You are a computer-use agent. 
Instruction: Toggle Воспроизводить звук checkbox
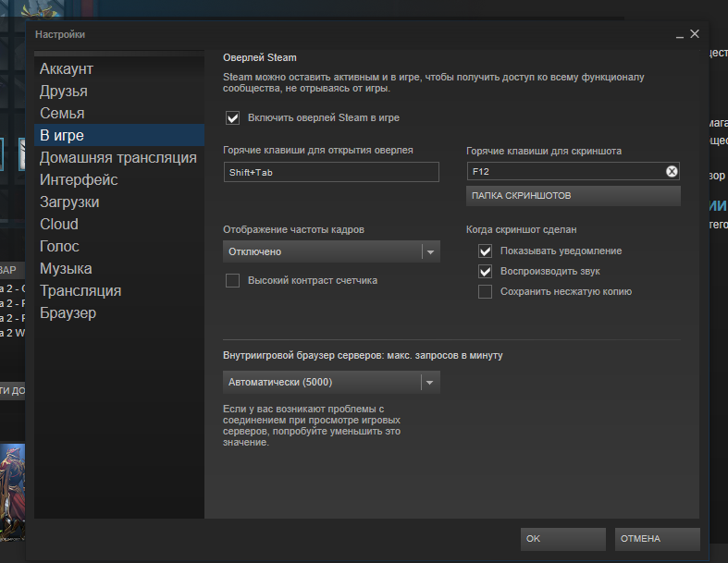click(x=485, y=272)
